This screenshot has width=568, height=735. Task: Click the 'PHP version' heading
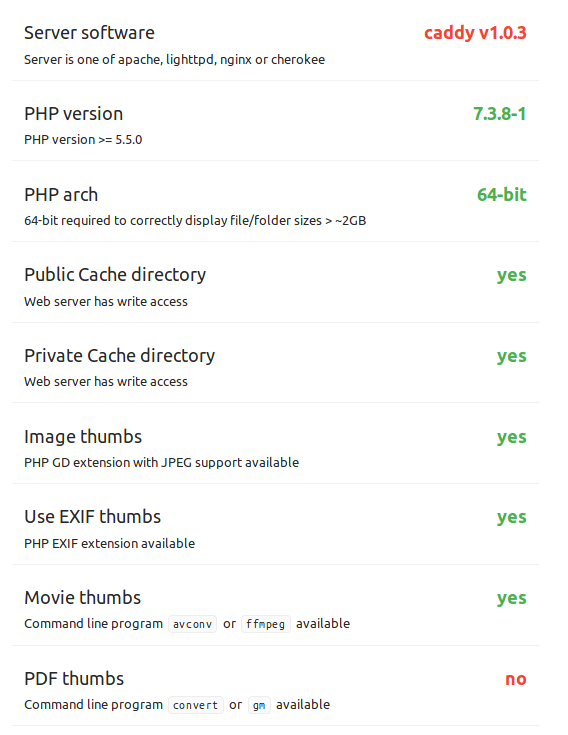pos(74,114)
